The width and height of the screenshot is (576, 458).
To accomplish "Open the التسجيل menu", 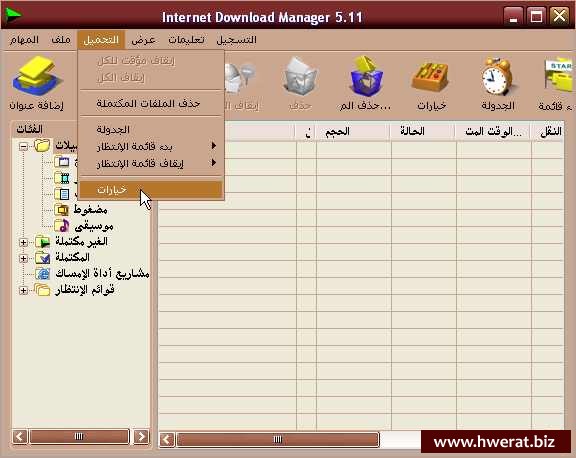I will tap(236, 39).
